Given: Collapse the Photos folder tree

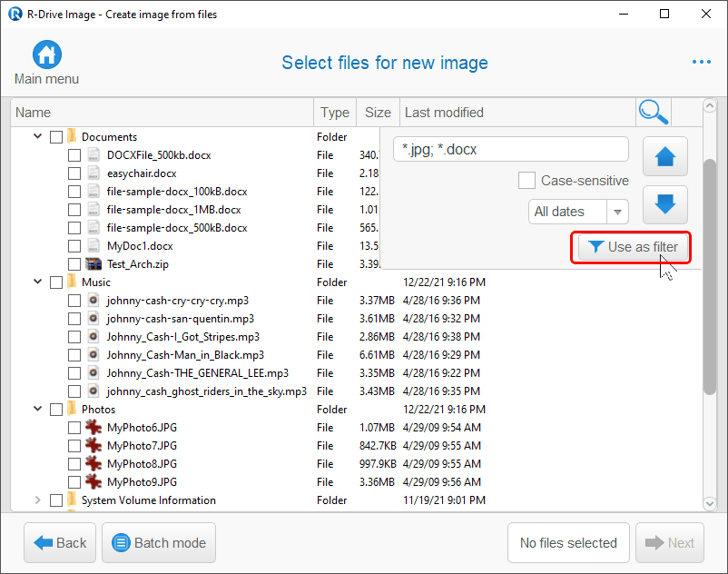Looking at the screenshot, I should tap(37, 409).
